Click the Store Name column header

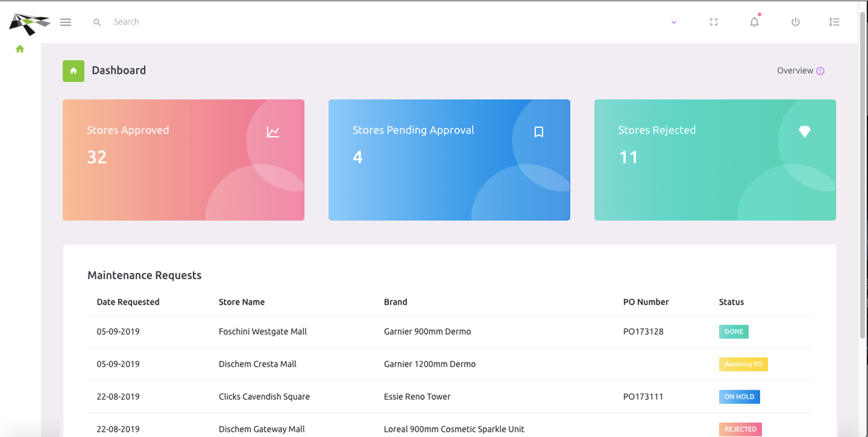point(241,302)
